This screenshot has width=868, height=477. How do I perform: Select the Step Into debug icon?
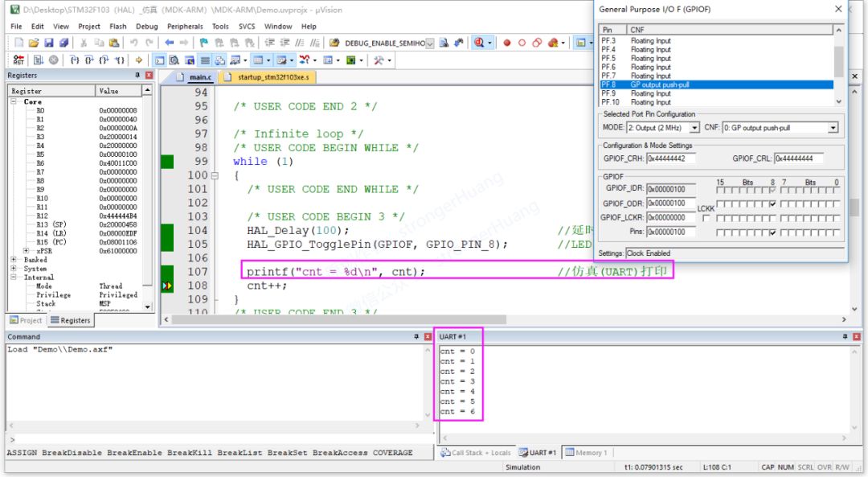[74, 59]
